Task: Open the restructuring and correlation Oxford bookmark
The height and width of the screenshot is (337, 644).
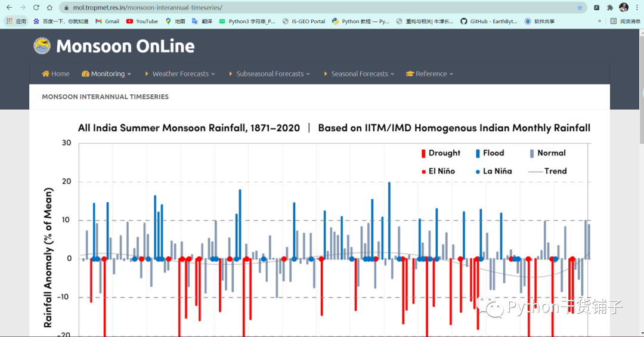Action: (425, 21)
